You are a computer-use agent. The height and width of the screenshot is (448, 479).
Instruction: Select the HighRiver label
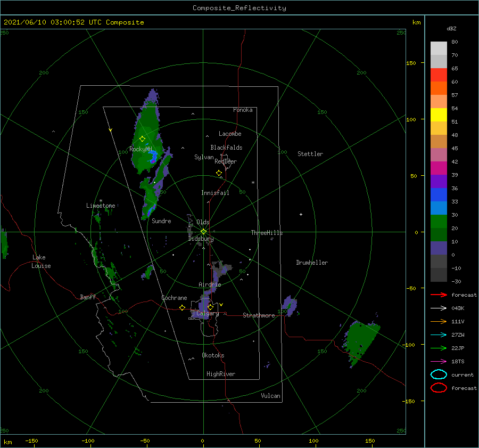point(221,374)
